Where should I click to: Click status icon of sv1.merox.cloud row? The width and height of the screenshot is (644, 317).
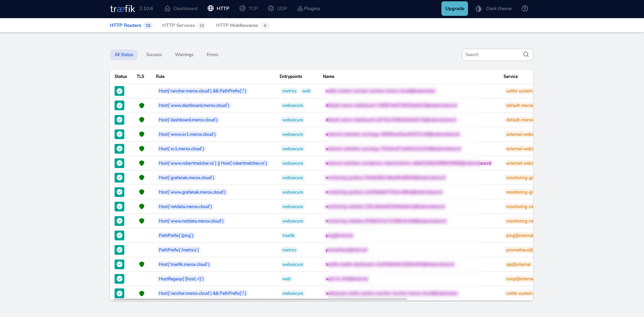(x=119, y=149)
